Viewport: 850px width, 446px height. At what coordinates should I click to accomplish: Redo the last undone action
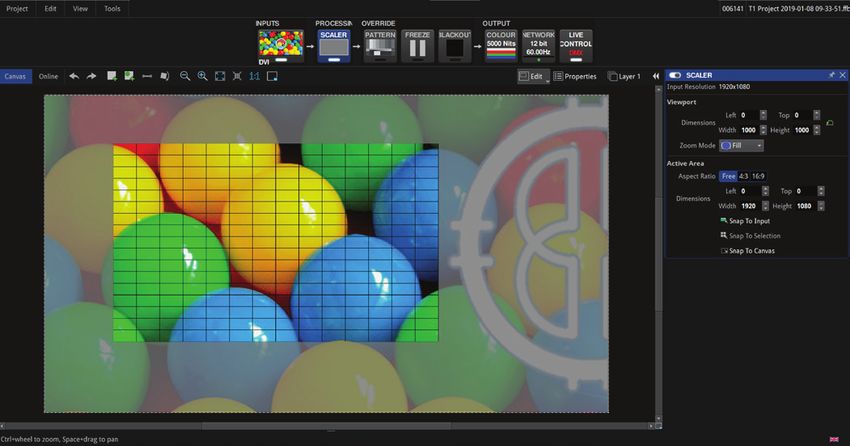[x=92, y=76]
